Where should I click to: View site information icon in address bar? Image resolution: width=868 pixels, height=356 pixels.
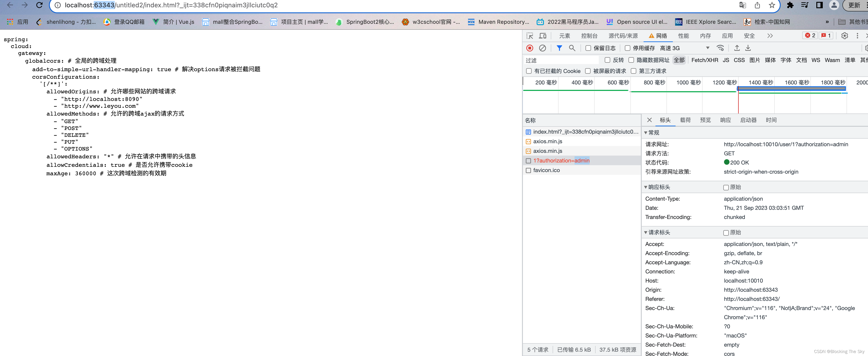pyautogui.click(x=58, y=5)
